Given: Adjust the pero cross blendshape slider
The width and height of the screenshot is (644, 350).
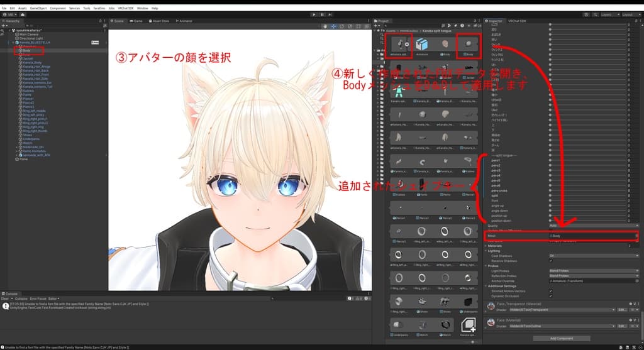Looking at the screenshot, I should (x=589, y=191).
